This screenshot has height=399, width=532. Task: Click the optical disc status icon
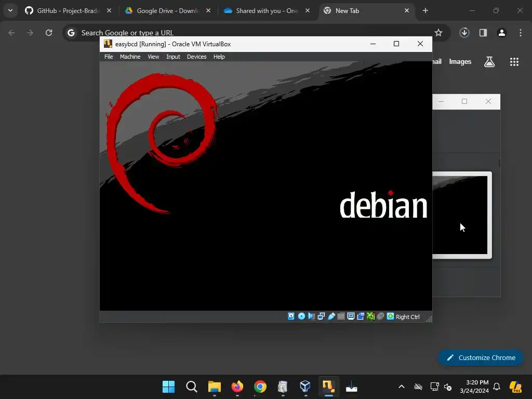click(301, 316)
